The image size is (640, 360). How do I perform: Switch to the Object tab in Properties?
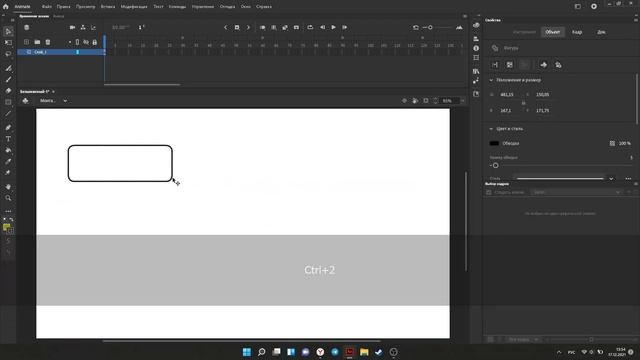pos(553,32)
